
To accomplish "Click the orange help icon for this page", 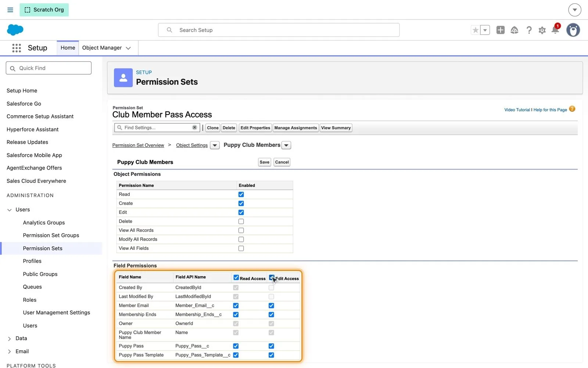I will pyautogui.click(x=572, y=109).
